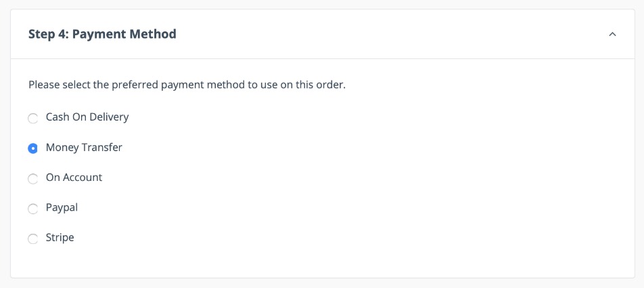This screenshot has width=644, height=288.
Task: Click the word "Transfer" in second option
Action: pos(103,147)
